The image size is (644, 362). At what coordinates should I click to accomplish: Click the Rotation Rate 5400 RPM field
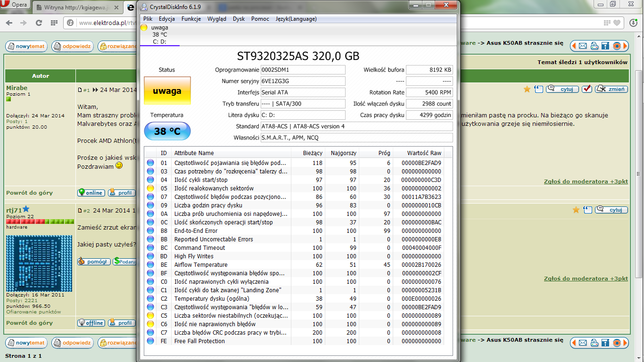click(429, 92)
